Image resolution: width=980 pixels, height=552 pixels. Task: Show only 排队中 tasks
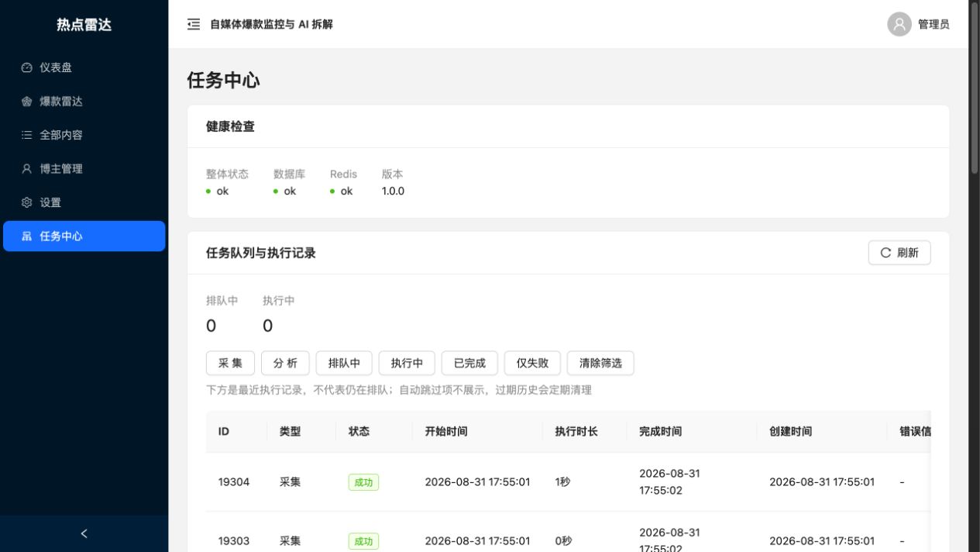(344, 363)
